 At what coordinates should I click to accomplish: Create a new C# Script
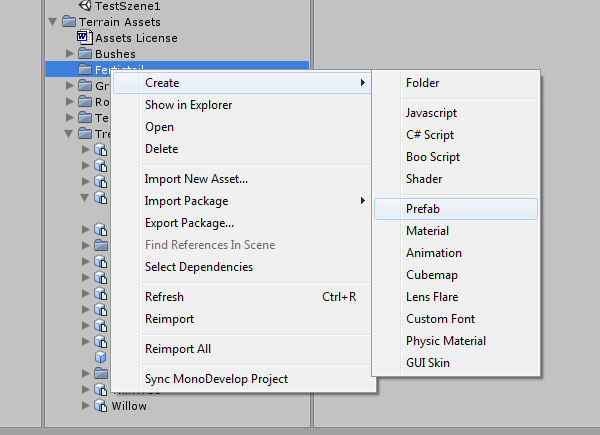point(430,135)
